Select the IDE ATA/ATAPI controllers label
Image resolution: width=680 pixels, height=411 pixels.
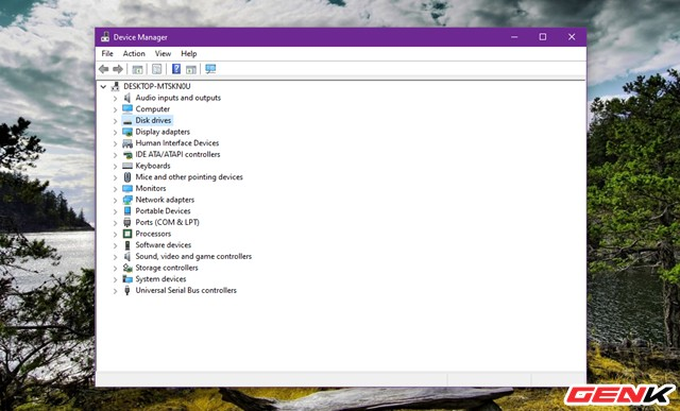(177, 154)
